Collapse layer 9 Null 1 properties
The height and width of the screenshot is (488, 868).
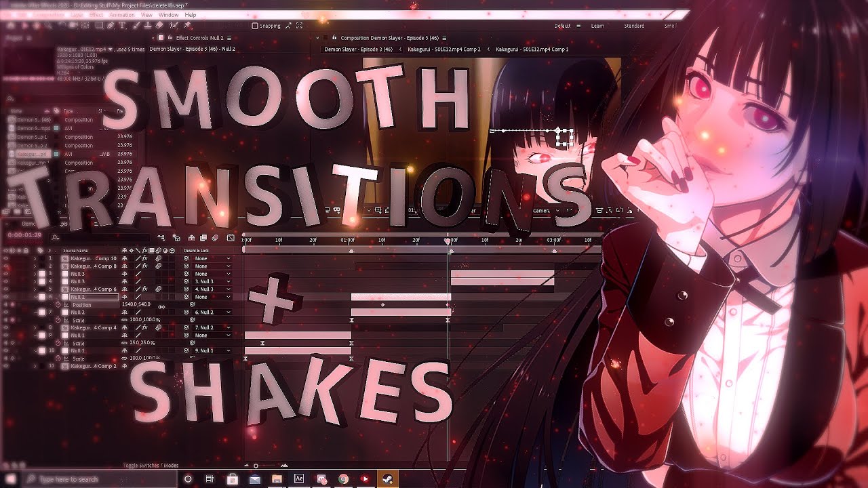35,335
